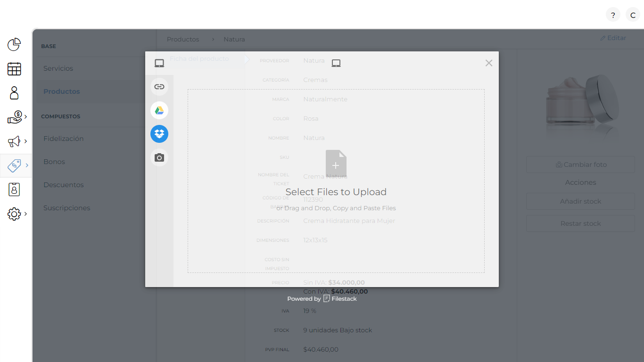
Task: Open the clients person icon
Action: [14, 93]
